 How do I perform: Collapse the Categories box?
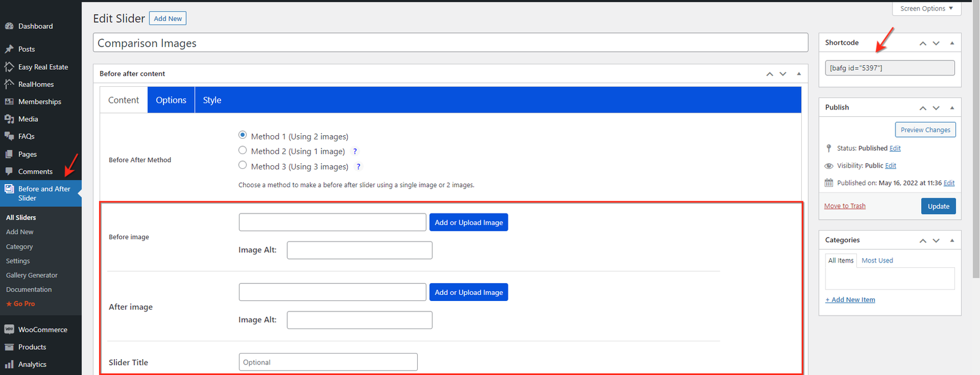(952, 241)
